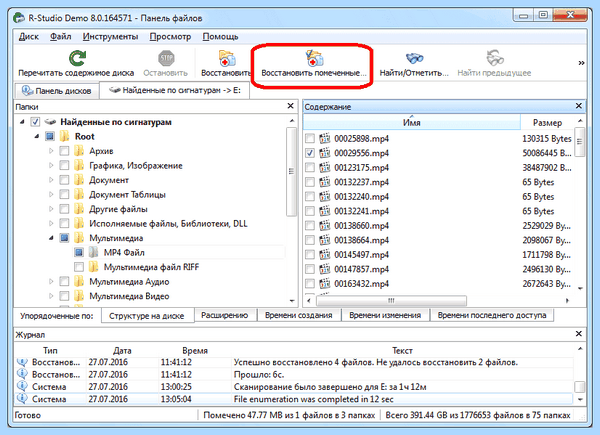
Task: Collapse the 'Мультимедиа' folder
Action: point(51,238)
